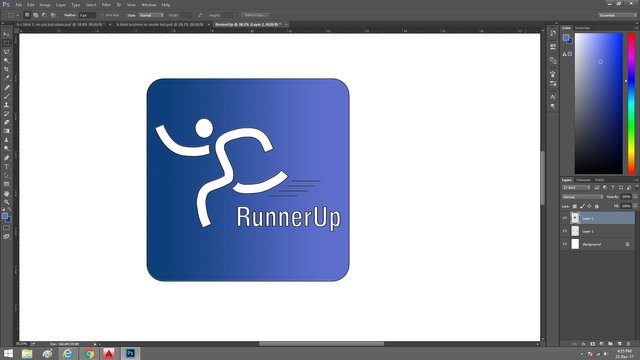The width and height of the screenshot is (640, 360).
Task: Select the Rectangular Marquee tool in toolbox
Action: pyautogui.click(x=6, y=43)
